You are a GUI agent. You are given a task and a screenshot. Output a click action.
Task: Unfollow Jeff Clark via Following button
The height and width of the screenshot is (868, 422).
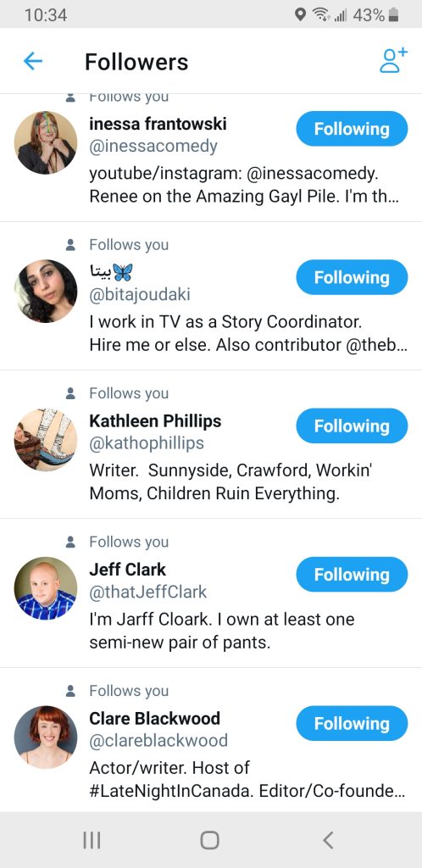352,575
